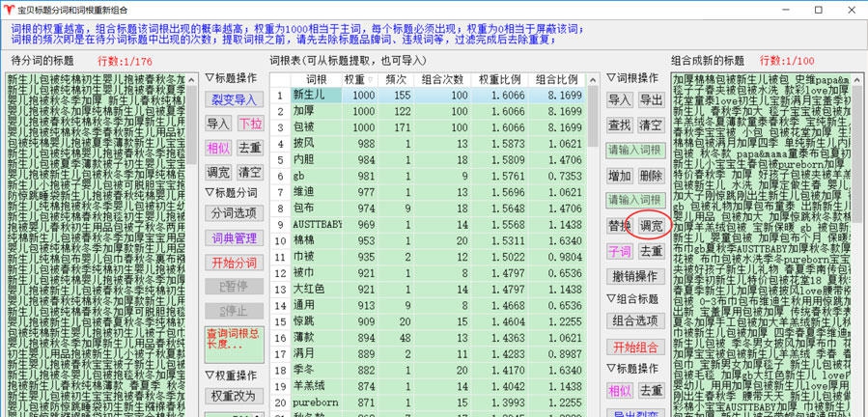Click 导入 beside the 下拉 button

218,124
